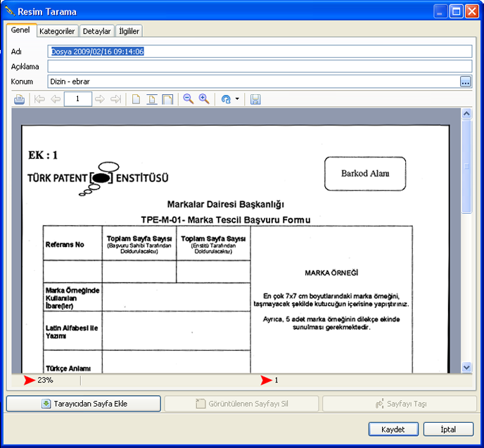Select the actual size page view icon

tap(136, 99)
